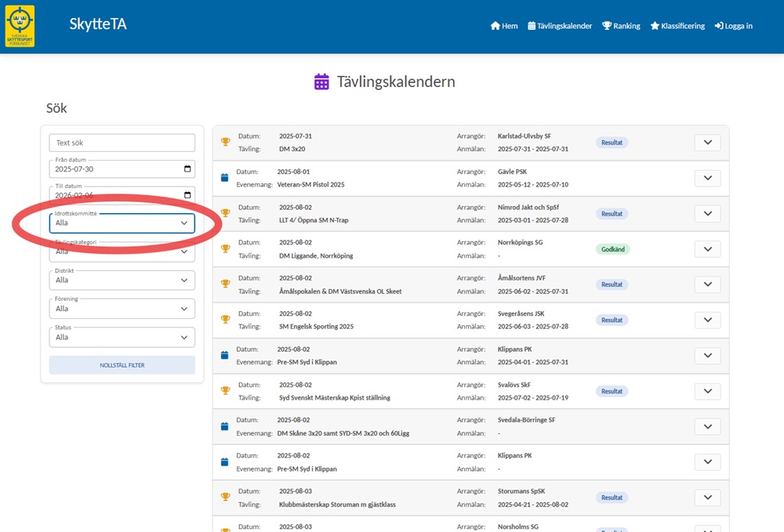The height and width of the screenshot is (532, 784).
Task: Click the Resultat badge for Åmålspokalen row
Action: (612, 284)
